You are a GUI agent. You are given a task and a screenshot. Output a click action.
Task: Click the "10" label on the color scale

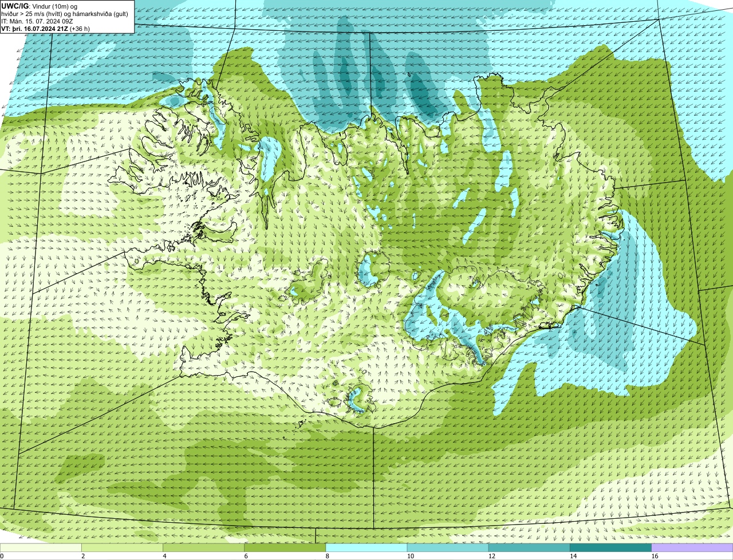click(410, 556)
